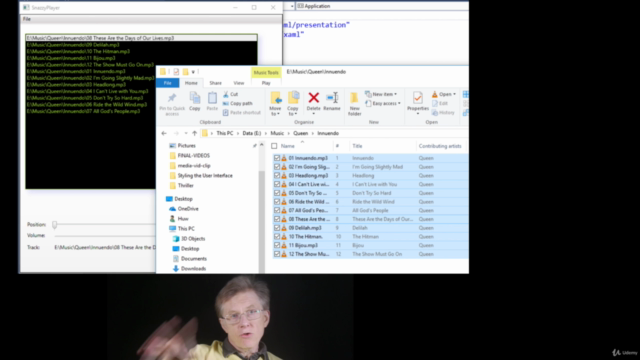Open the File tab in Explorer
The width and height of the screenshot is (640, 360).
click(x=168, y=83)
